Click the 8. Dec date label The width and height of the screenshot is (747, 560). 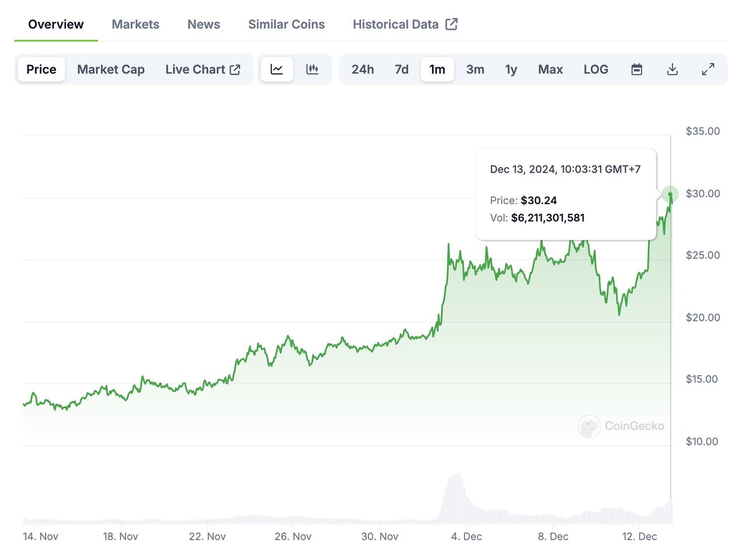pyautogui.click(x=553, y=537)
